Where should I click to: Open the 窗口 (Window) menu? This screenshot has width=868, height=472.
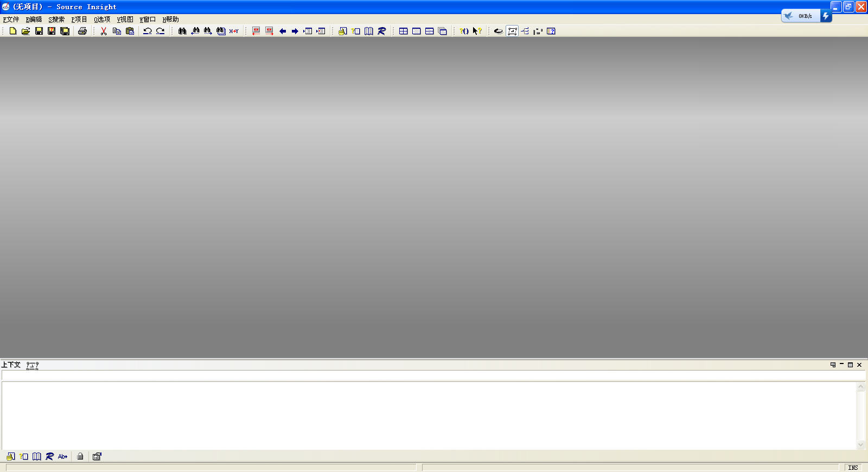[148, 20]
